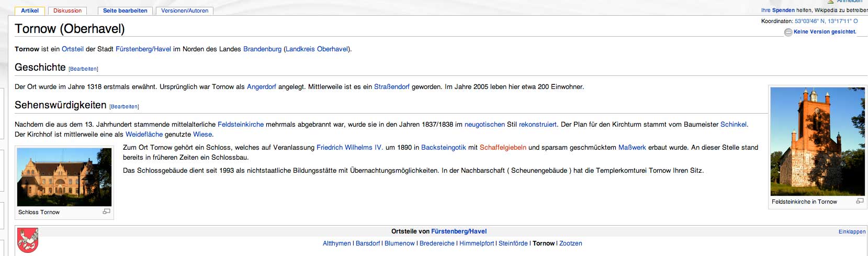Edit the Geschichte section via Bearbeiten
The width and height of the screenshot is (868, 256).
tap(83, 69)
